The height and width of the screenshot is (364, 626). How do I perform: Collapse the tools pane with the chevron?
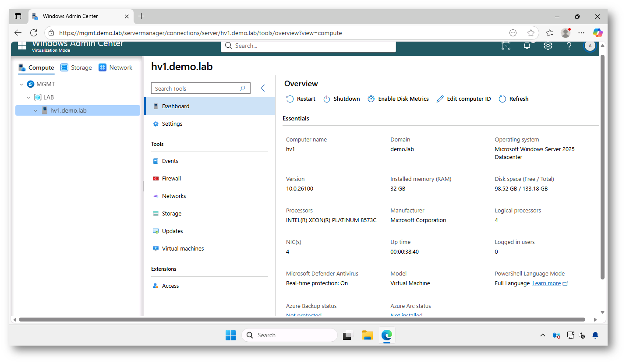[262, 88]
